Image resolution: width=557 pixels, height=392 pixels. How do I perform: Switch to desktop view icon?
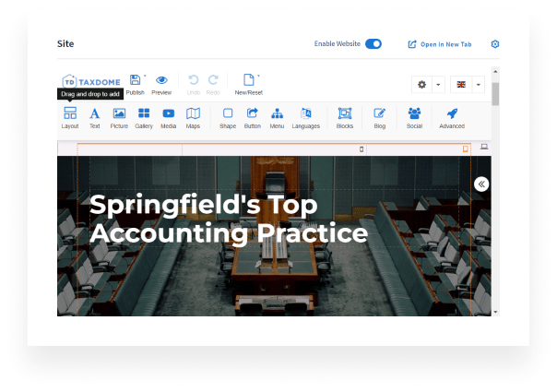pyautogui.click(x=484, y=148)
